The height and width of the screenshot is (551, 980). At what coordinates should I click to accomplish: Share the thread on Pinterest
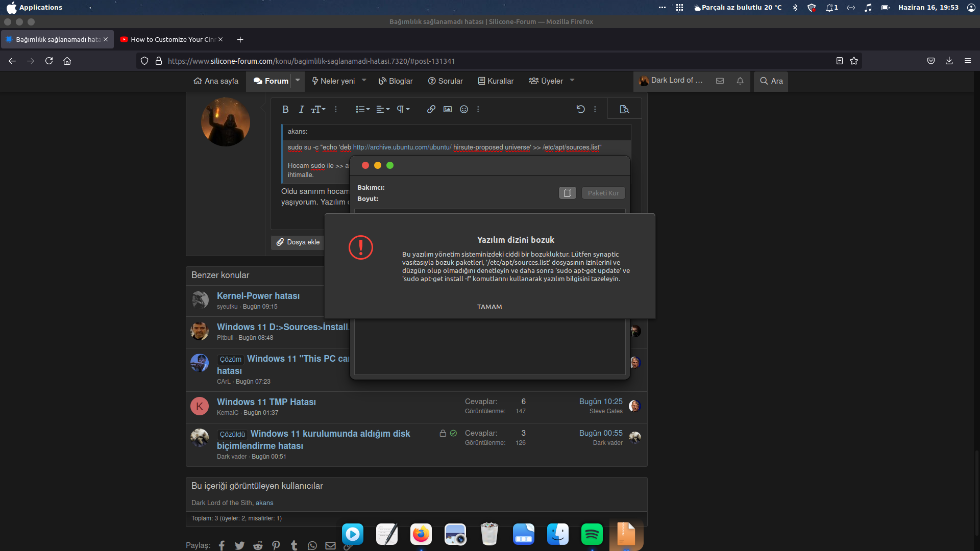(x=276, y=545)
